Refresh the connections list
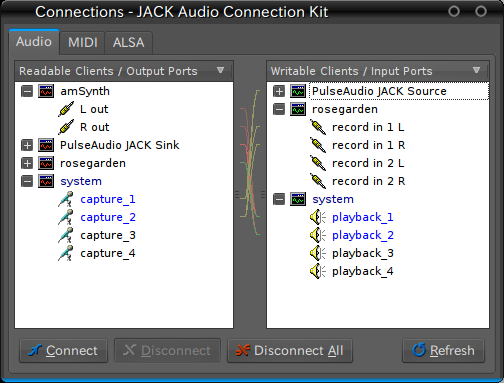 click(x=443, y=351)
